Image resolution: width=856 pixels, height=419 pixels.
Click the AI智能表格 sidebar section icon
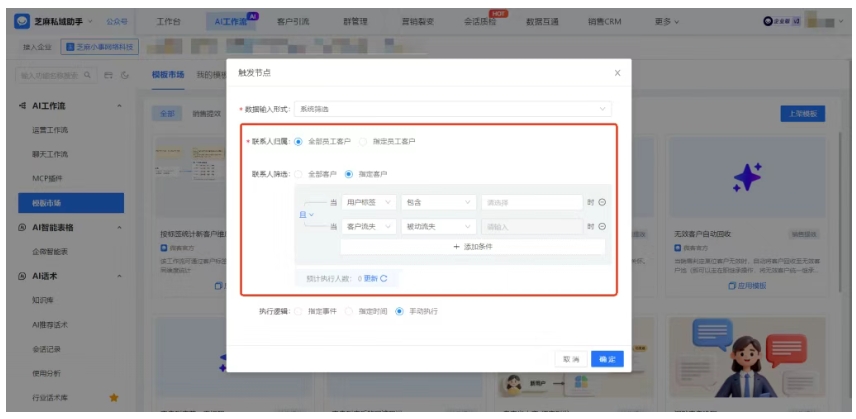coord(22,228)
